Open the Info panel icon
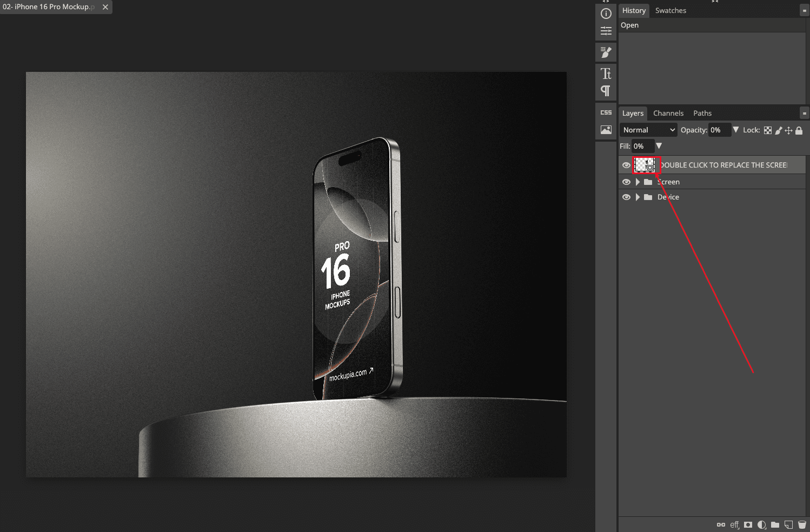Image resolution: width=810 pixels, height=532 pixels. pos(606,14)
